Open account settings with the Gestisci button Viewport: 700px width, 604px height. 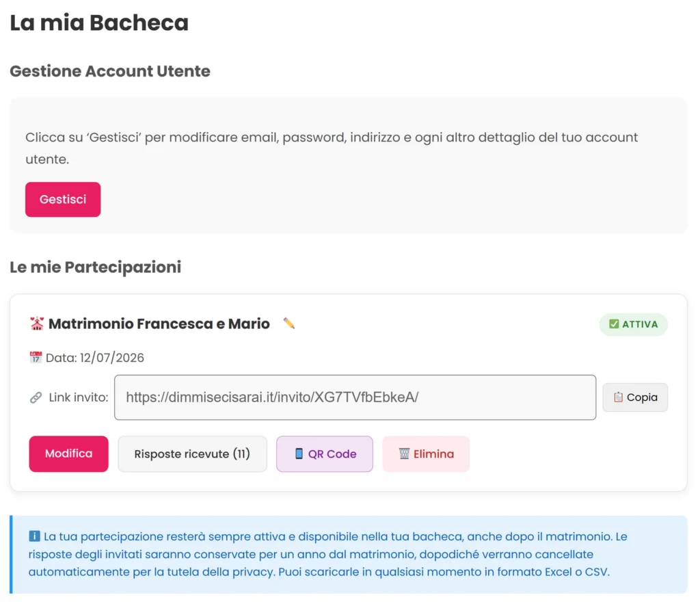[x=63, y=199]
